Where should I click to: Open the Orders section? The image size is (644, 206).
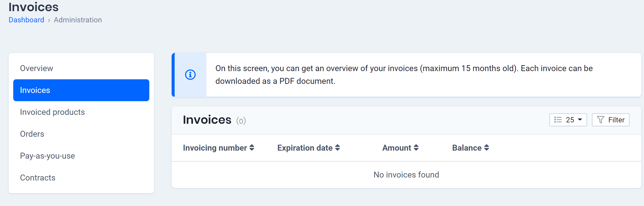[x=32, y=134]
